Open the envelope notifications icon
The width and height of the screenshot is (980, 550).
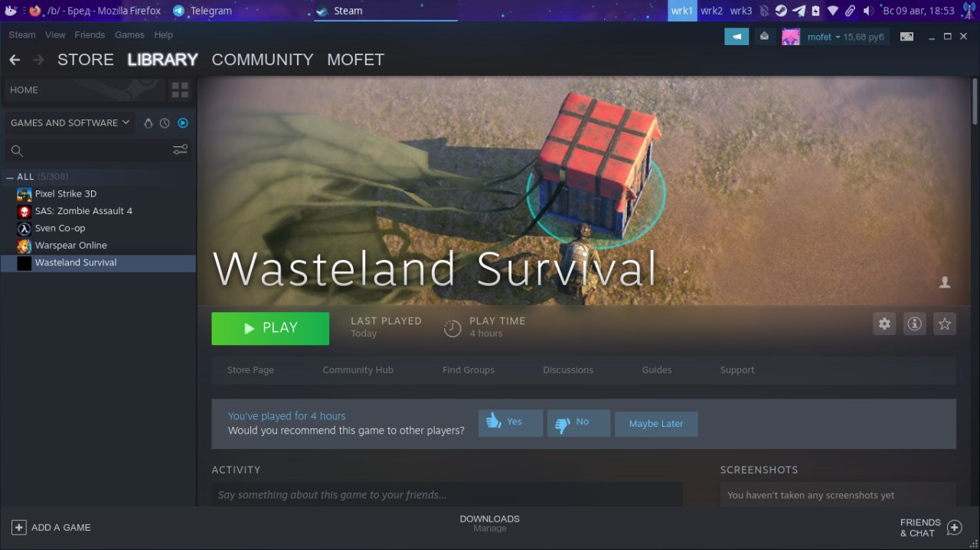pos(764,36)
